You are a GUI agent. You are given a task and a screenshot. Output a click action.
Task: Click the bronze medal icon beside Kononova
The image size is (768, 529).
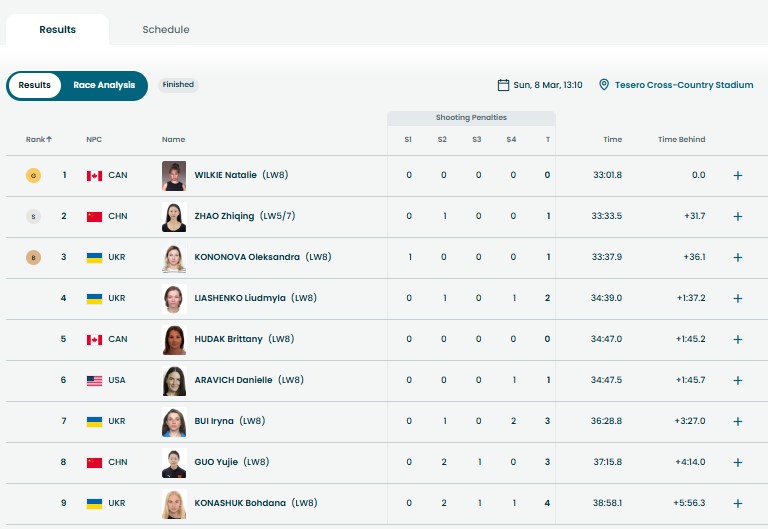pos(34,258)
